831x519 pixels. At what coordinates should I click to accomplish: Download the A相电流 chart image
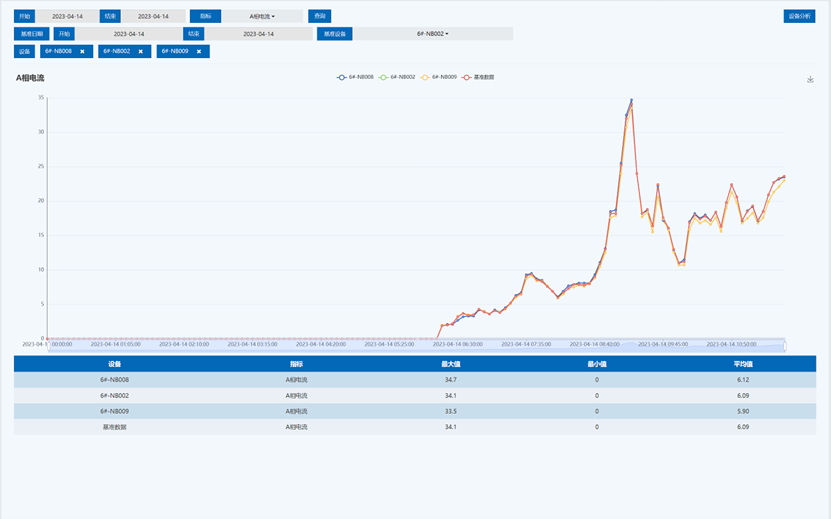click(810, 80)
